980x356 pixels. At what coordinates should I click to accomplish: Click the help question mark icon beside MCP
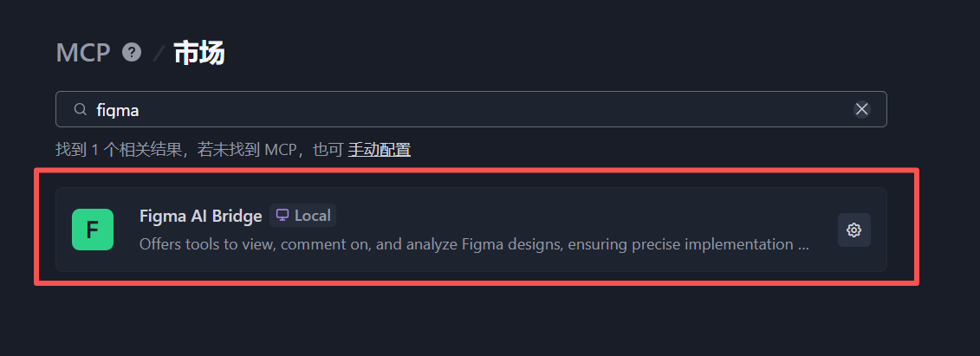(x=132, y=52)
